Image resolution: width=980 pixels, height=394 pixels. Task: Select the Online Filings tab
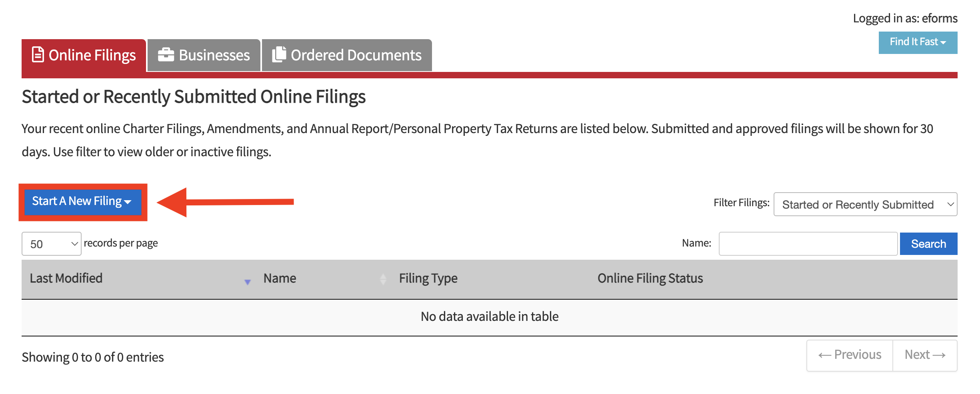[84, 55]
